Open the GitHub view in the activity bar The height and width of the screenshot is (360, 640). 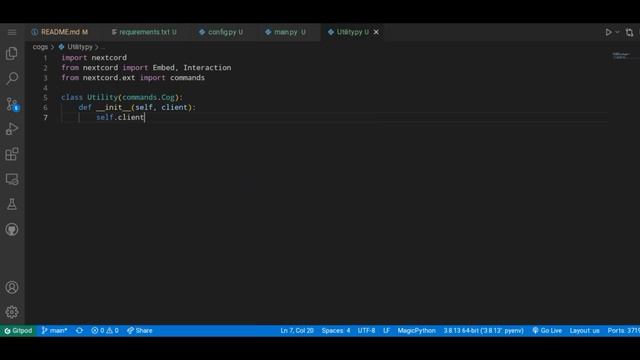click(12, 229)
